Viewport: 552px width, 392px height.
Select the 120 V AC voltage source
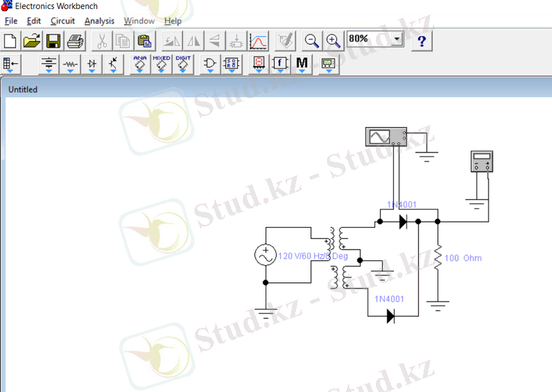point(265,256)
